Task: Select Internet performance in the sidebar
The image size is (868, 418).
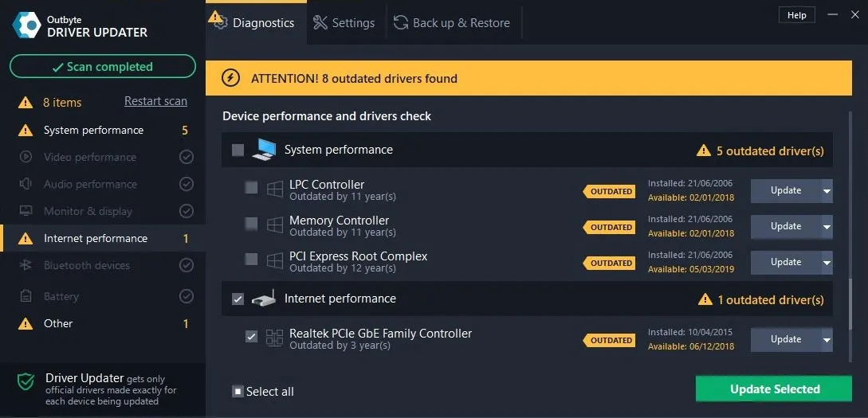Action: [x=103, y=239]
